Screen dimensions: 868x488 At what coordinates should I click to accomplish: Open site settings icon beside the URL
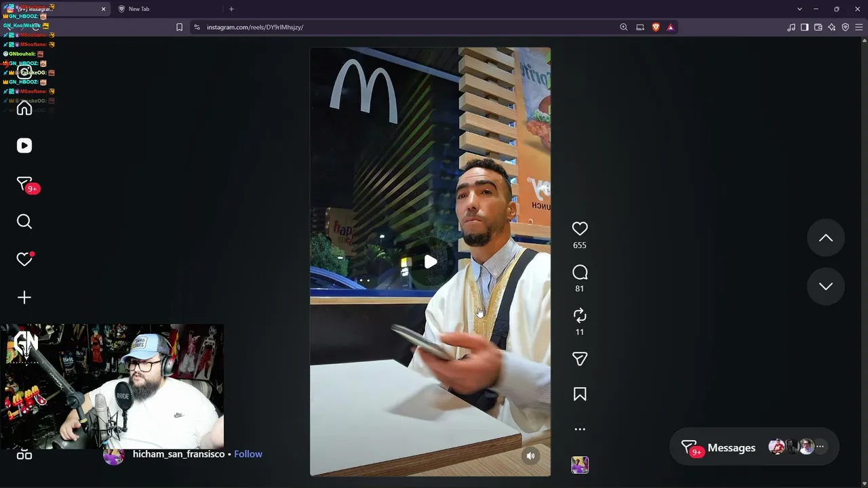coord(197,27)
